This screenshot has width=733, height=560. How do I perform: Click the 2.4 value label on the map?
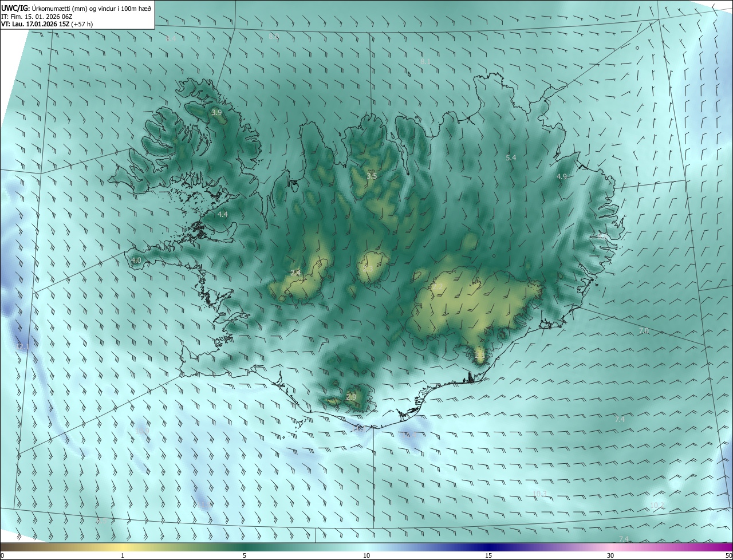pyautogui.click(x=295, y=273)
